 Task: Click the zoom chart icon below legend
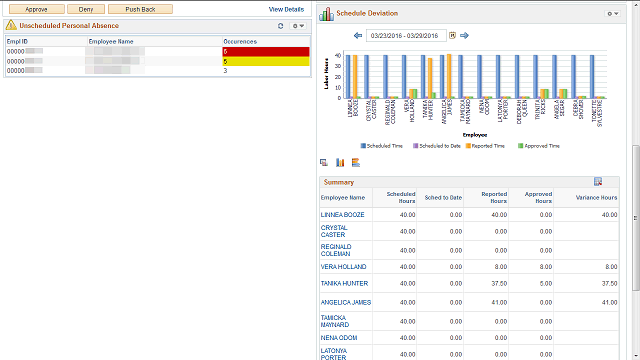tap(324, 162)
